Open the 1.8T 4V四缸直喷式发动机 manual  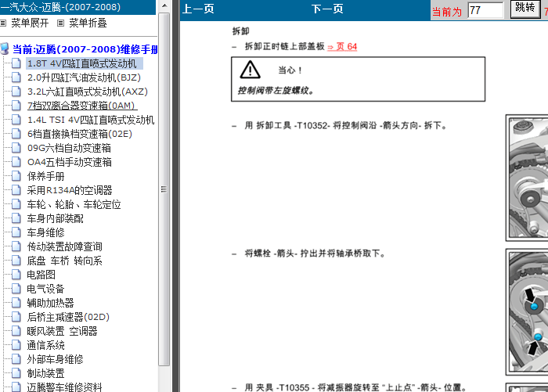[81, 63]
